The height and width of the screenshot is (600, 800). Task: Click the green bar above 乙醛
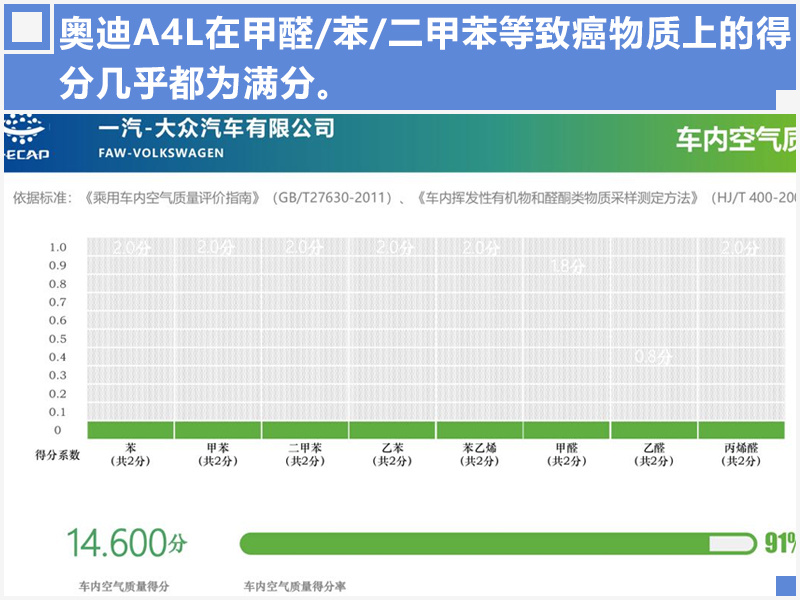(x=654, y=430)
